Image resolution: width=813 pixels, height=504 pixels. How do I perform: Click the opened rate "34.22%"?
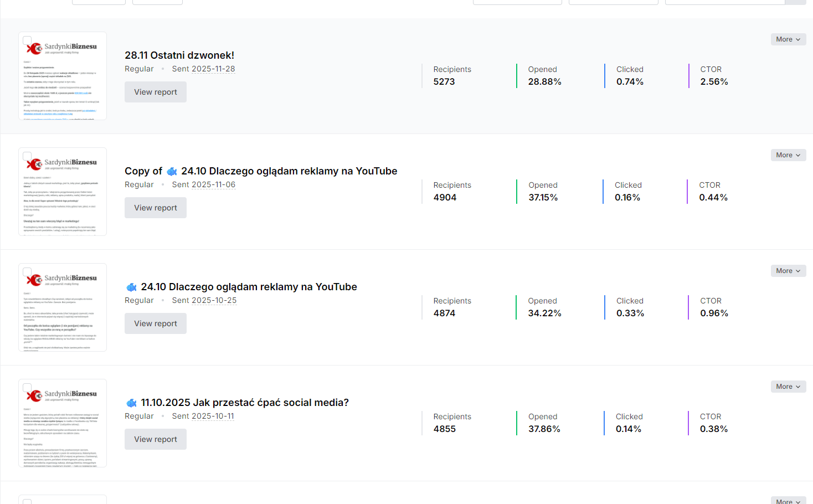(545, 313)
